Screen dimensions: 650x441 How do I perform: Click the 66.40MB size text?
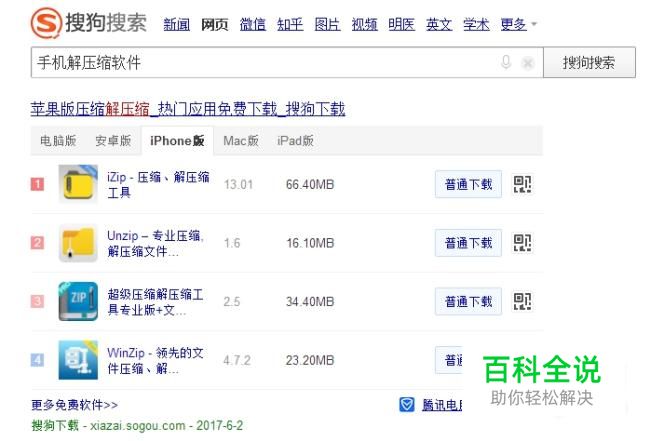[310, 184]
